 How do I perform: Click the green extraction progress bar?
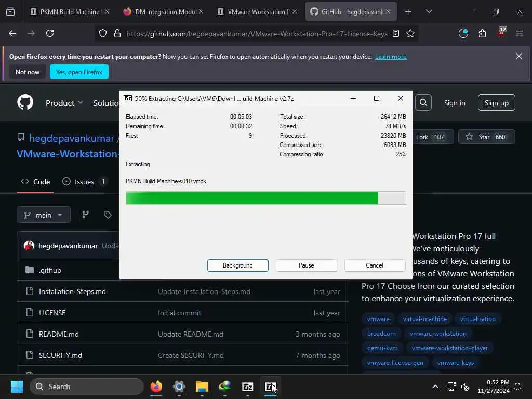pyautogui.click(x=265, y=198)
